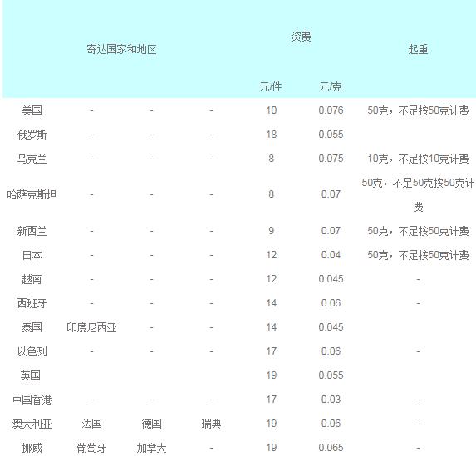Select the 澳大利亚 country cell
This screenshot has width=476, height=456.
[32, 424]
